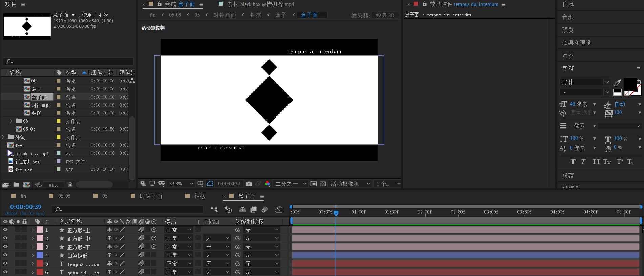Screen dimensions: 644x276
Task: Click the interpret footage icon
Action: [5, 185]
